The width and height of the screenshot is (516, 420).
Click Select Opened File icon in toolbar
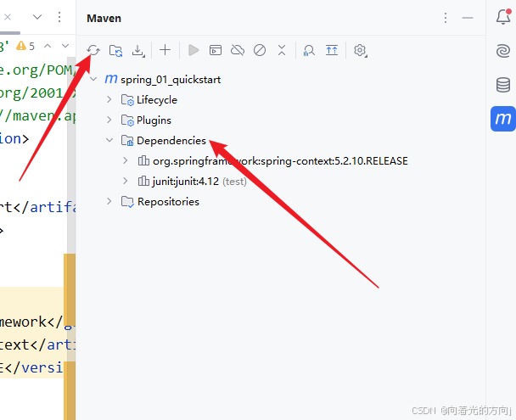(x=332, y=50)
